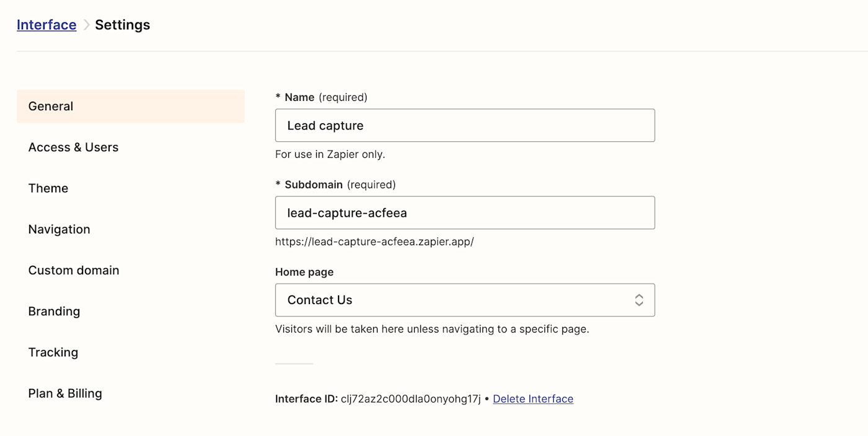This screenshot has width=868, height=436.
Task: Select Branding in the sidebar
Action: pos(54,311)
